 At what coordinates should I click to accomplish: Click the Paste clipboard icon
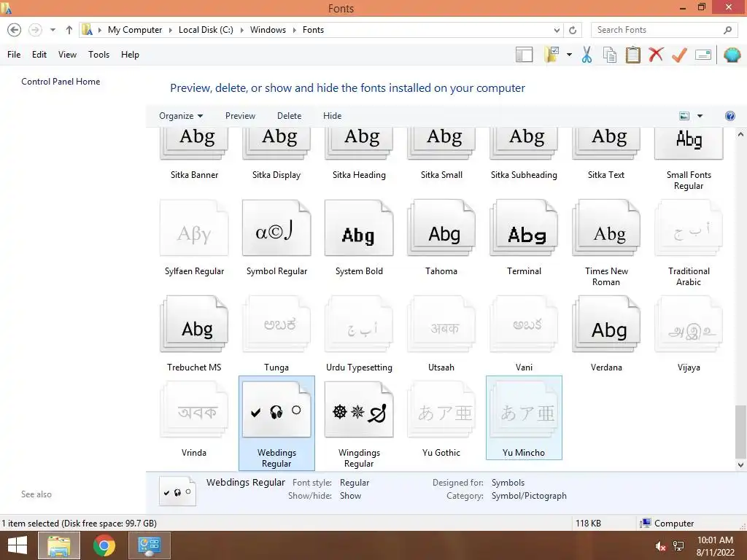(632, 55)
